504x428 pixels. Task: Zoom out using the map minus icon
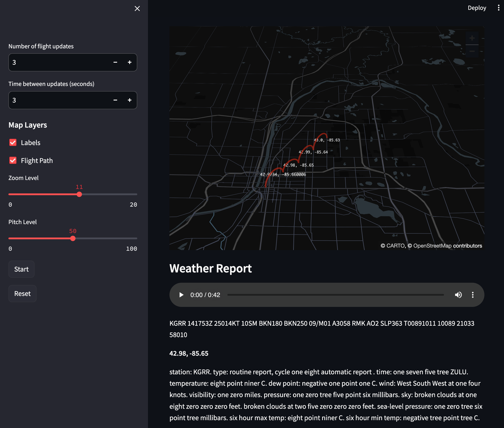point(472,51)
